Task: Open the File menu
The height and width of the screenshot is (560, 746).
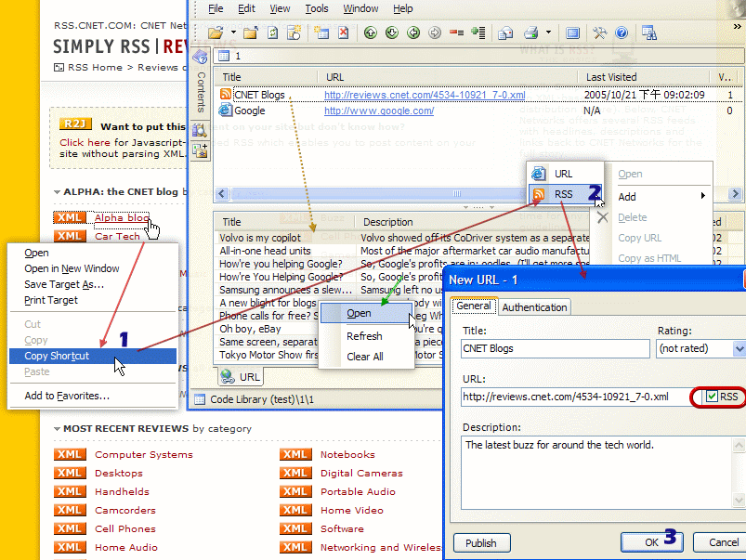Action: coord(216,8)
